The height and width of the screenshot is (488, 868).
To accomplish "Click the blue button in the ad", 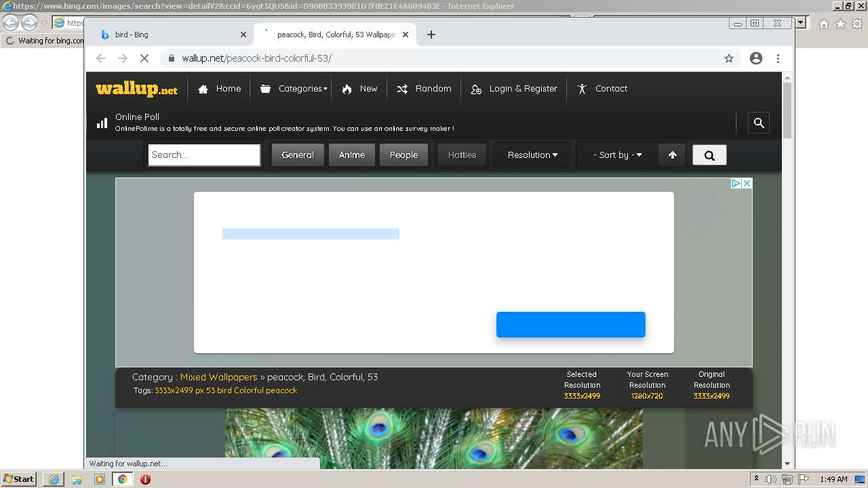I will (x=571, y=325).
